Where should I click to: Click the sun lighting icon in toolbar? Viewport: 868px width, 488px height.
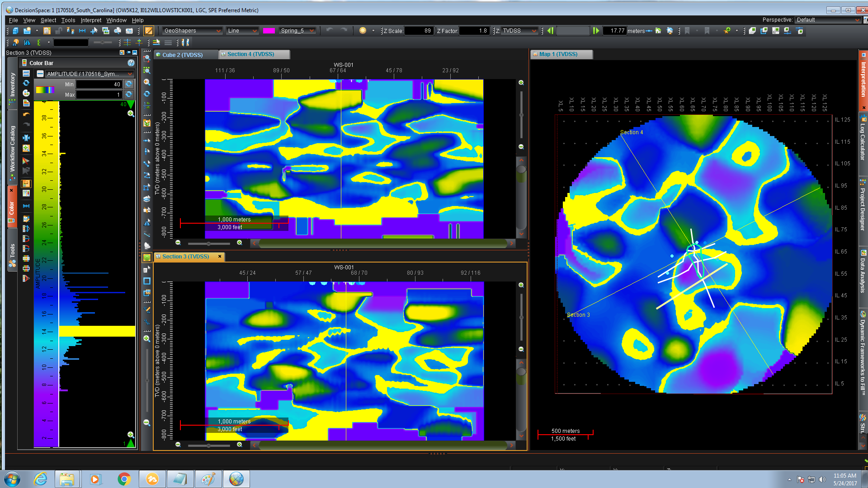363,31
